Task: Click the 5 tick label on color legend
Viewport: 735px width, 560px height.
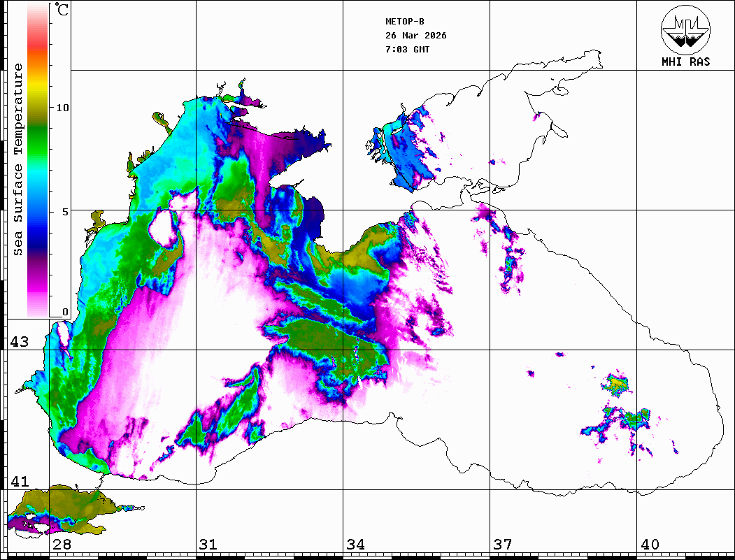Action: 65,211
